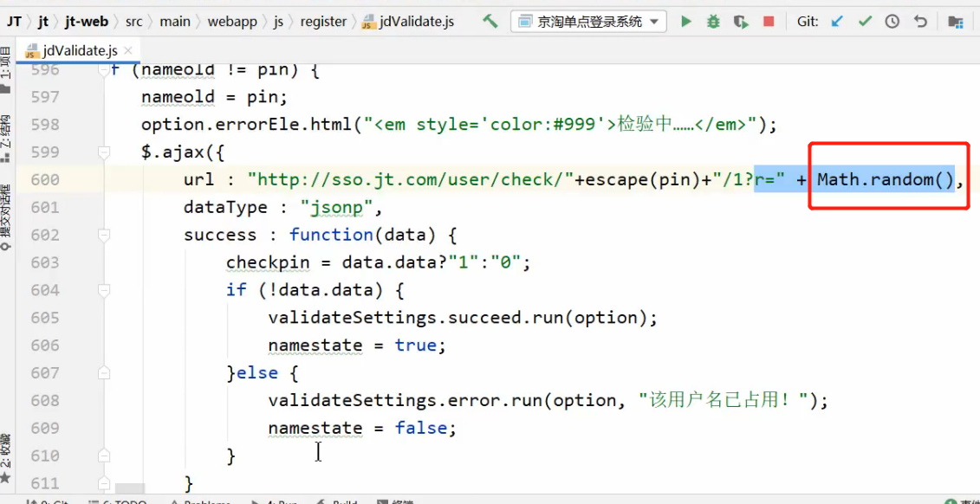Open the 6: TODO bottom tool window
This screenshot has width=980, height=504.
[118, 502]
